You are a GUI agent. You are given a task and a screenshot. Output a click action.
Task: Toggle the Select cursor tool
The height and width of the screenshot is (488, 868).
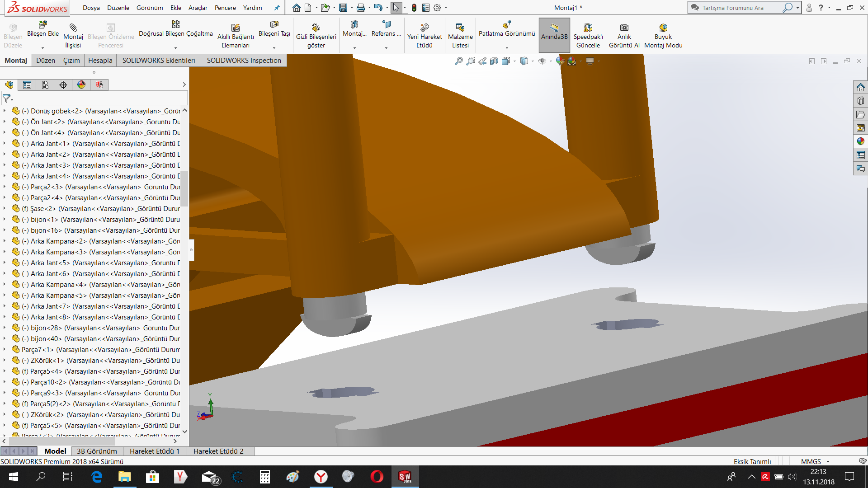tap(396, 8)
